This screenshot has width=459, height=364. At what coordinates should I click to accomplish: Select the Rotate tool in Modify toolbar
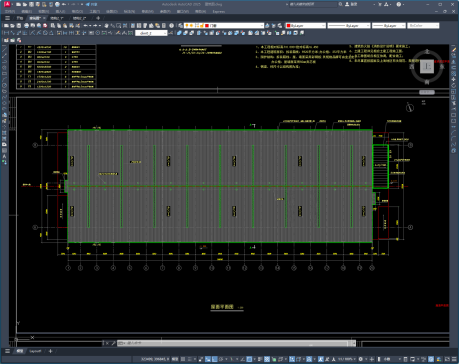point(454,86)
